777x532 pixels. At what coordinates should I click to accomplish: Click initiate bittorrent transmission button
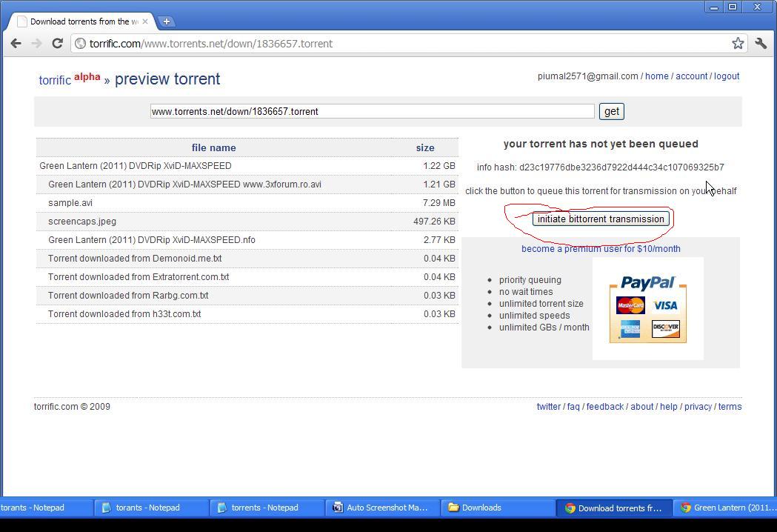tap(601, 219)
